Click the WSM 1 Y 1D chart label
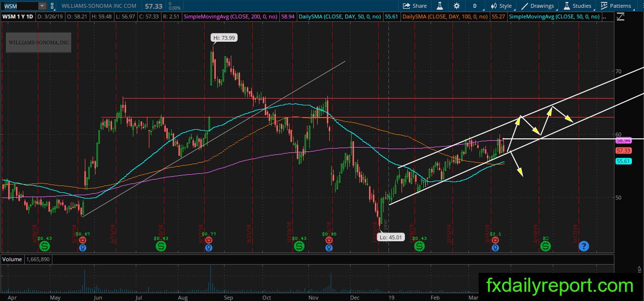The height and width of the screenshot is (301, 644). (19, 17)
